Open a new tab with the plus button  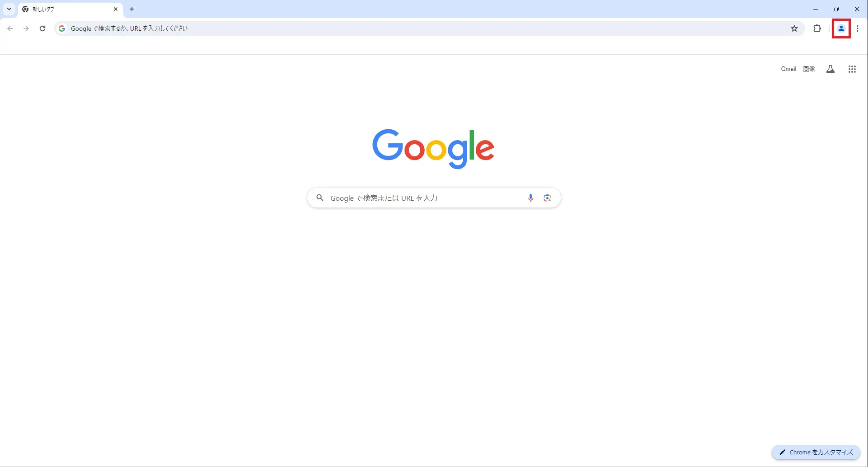(x=132, y=9)
